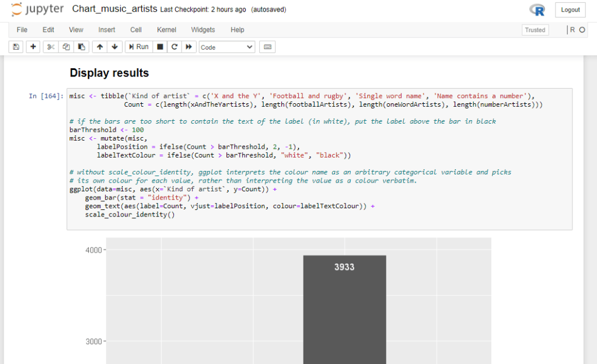Move selected cell down arrow
Screen dimensions: 597x364
tap(114, 47)
